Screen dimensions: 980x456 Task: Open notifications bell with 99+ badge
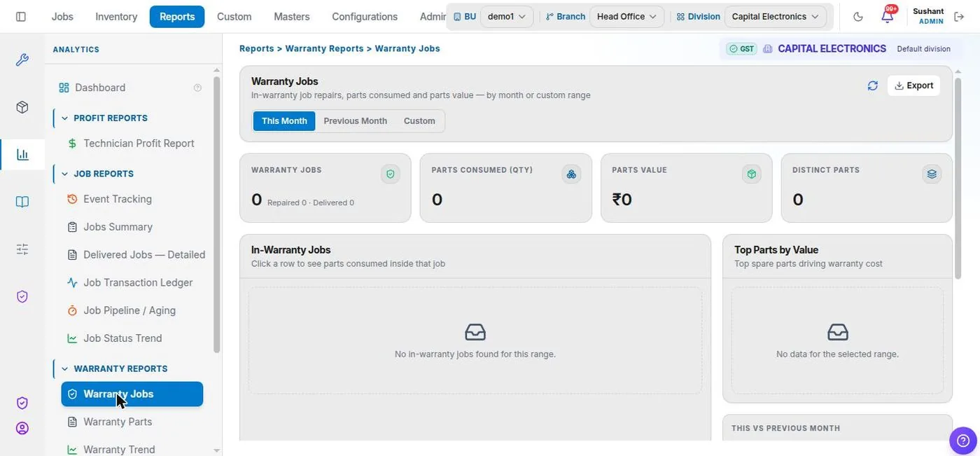(x=888, y=16)
